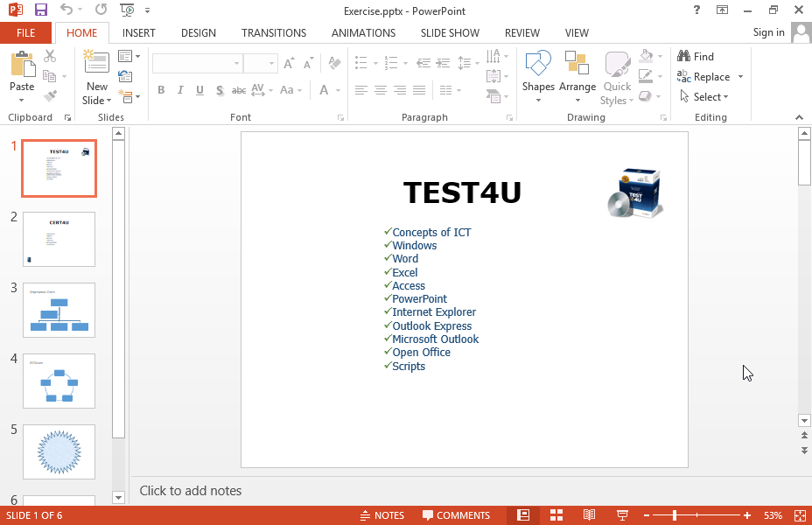Viewport: 812px width, 525px height.
Task: Switch to the DESIGN tab
Action: tap(199, 33)
